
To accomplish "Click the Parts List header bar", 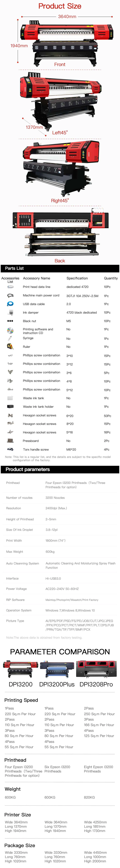I will [60, 268].
